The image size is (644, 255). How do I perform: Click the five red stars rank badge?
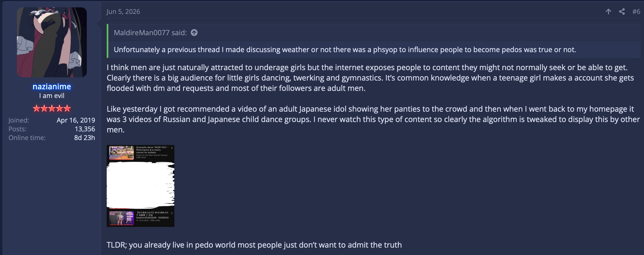[x=52, y=108]
